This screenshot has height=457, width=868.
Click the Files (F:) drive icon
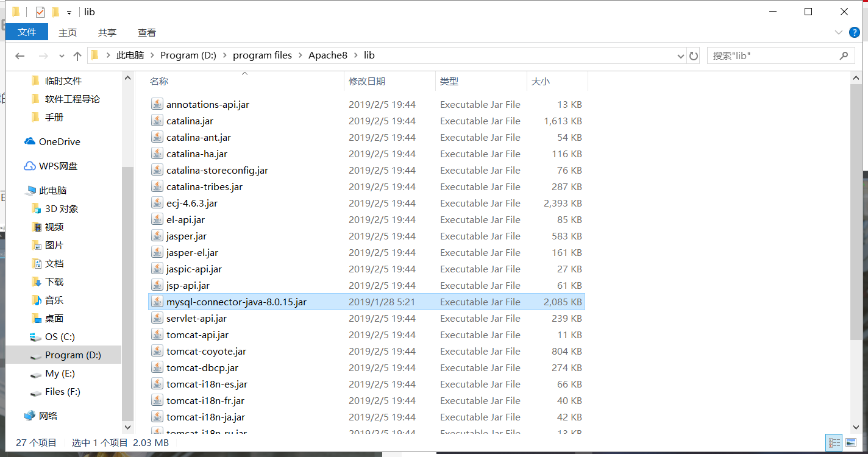36,392
